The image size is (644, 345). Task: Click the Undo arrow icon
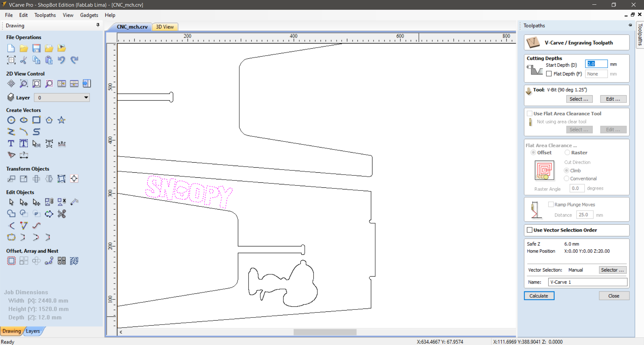coord(61,60)
